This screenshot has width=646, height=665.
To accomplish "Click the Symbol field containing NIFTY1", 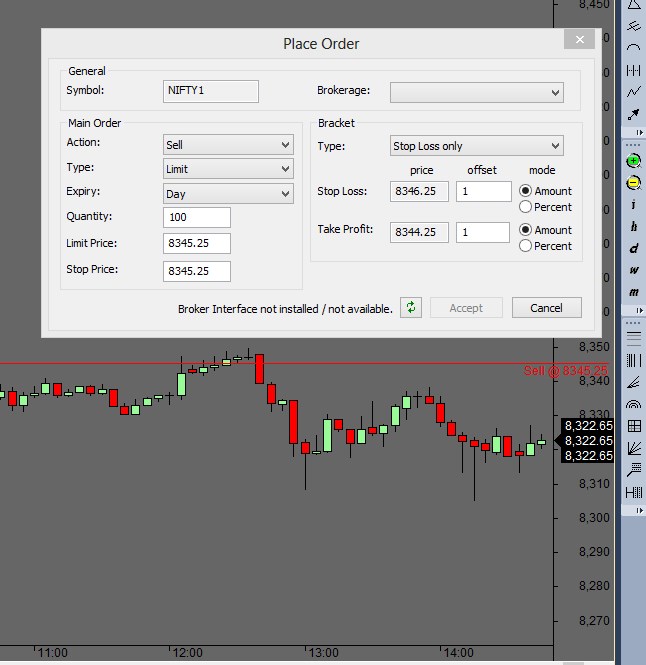I will 211,91.
